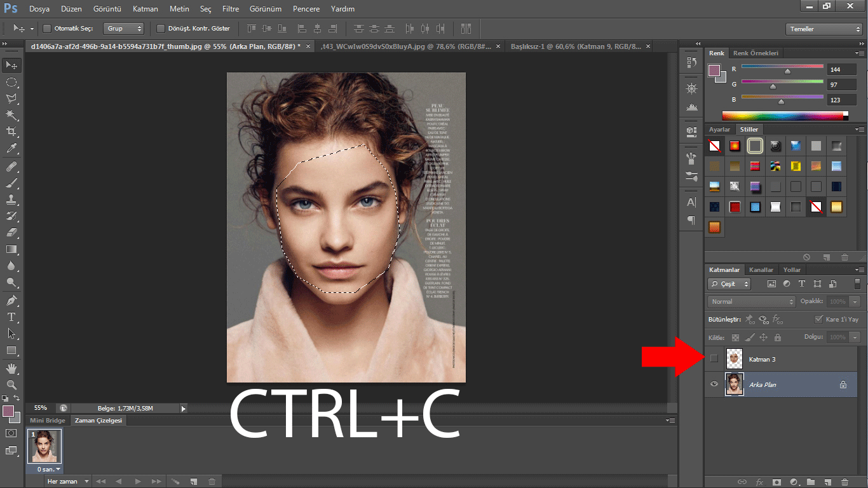Switch to the Renk Örnekleri tab

tap(756, 53)
